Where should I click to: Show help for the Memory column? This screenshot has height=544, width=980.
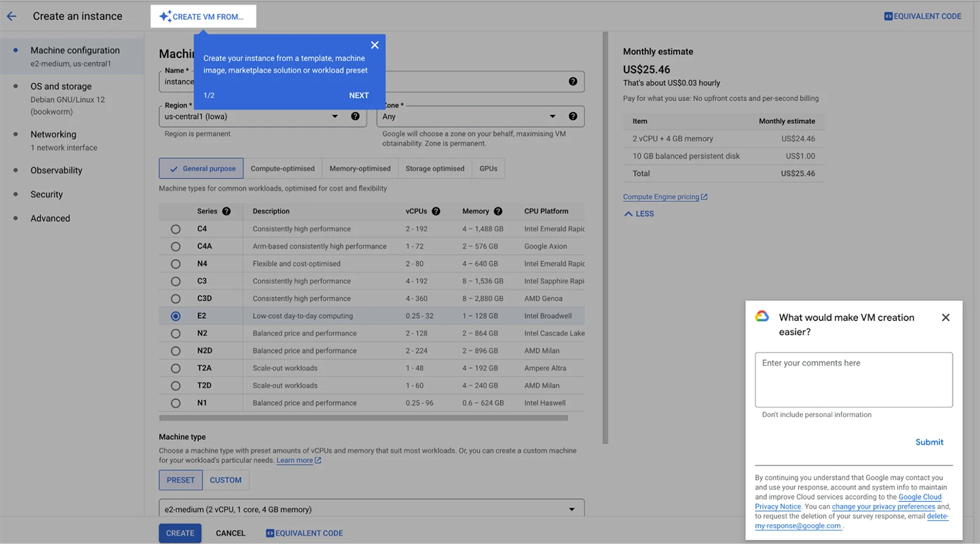pos(498,211)
